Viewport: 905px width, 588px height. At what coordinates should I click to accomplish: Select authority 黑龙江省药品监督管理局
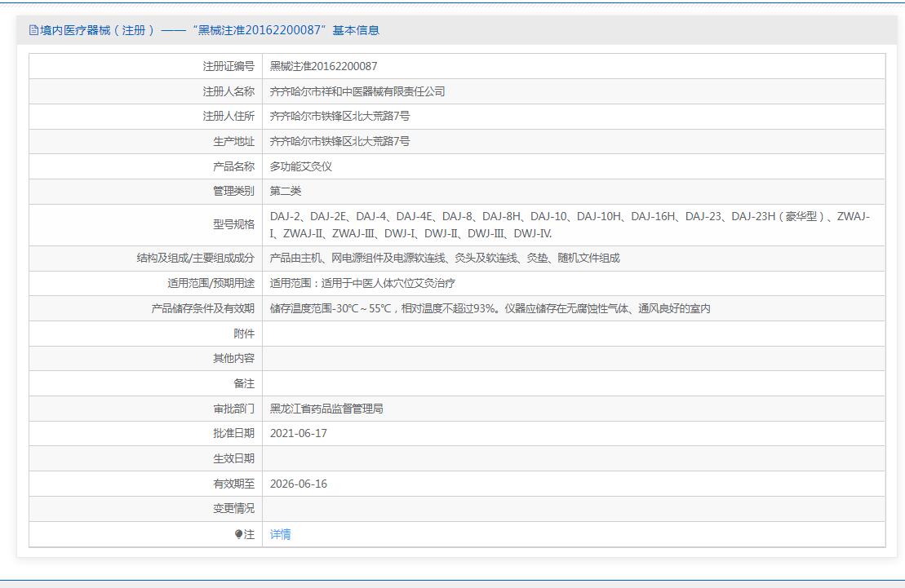(x=326, y=409)
